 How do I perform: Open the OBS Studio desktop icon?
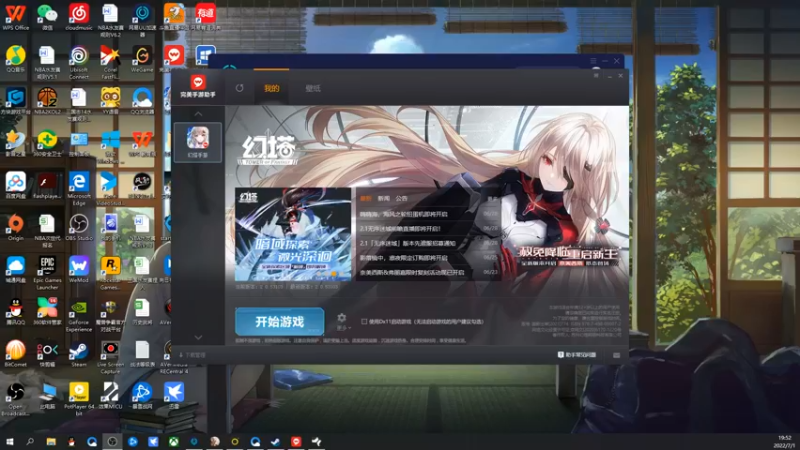click(79, 228)
